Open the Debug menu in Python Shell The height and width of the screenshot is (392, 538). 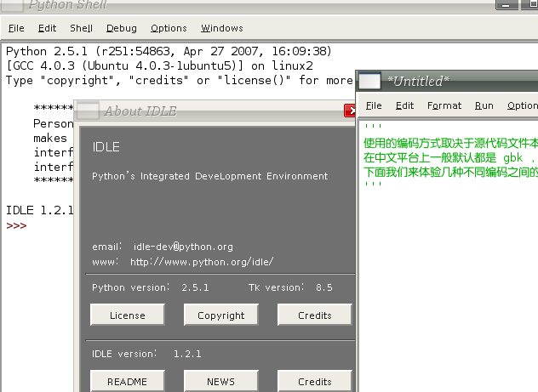coord(121,28)
